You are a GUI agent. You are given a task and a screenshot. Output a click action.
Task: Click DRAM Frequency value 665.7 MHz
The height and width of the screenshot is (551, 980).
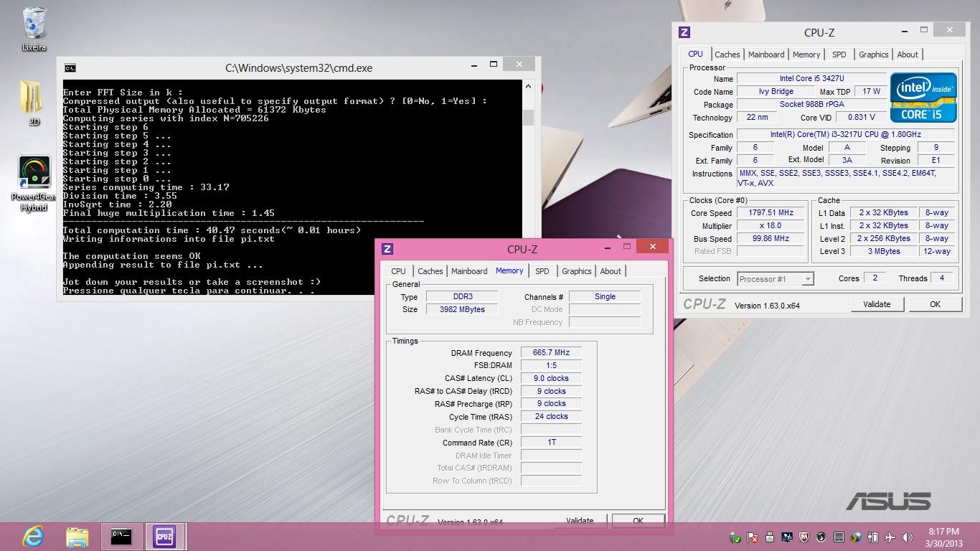pyautogui.click(x=551, y=353)
